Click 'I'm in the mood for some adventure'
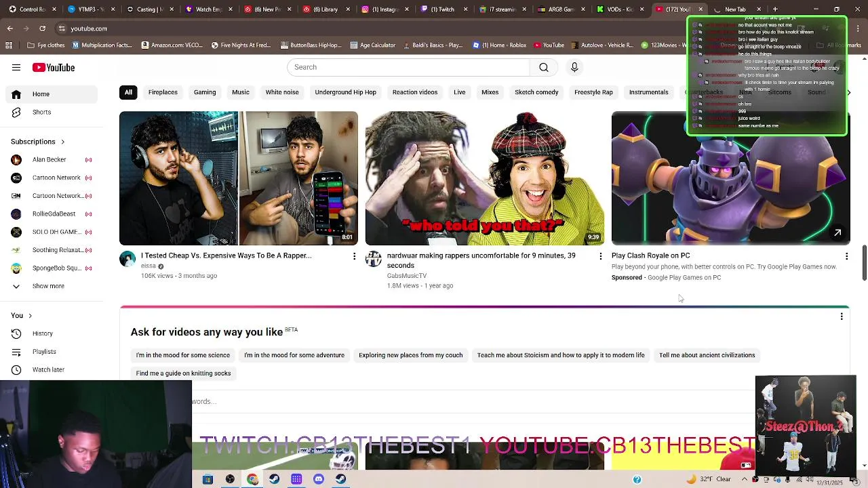The width and height of the screenshot is (868, 488). click(294, 355)
